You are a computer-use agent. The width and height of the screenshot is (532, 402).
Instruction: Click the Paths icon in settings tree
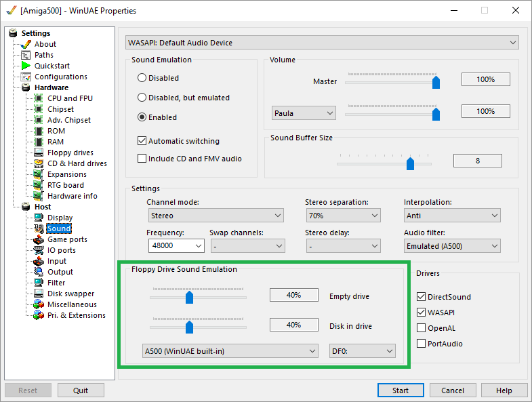(x=26, y=55)
